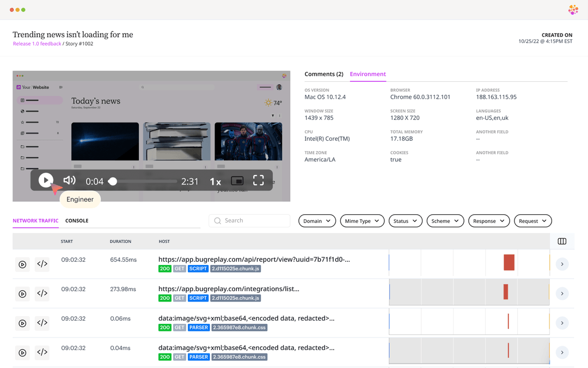Click the search magnifier icon

(217, 220)
